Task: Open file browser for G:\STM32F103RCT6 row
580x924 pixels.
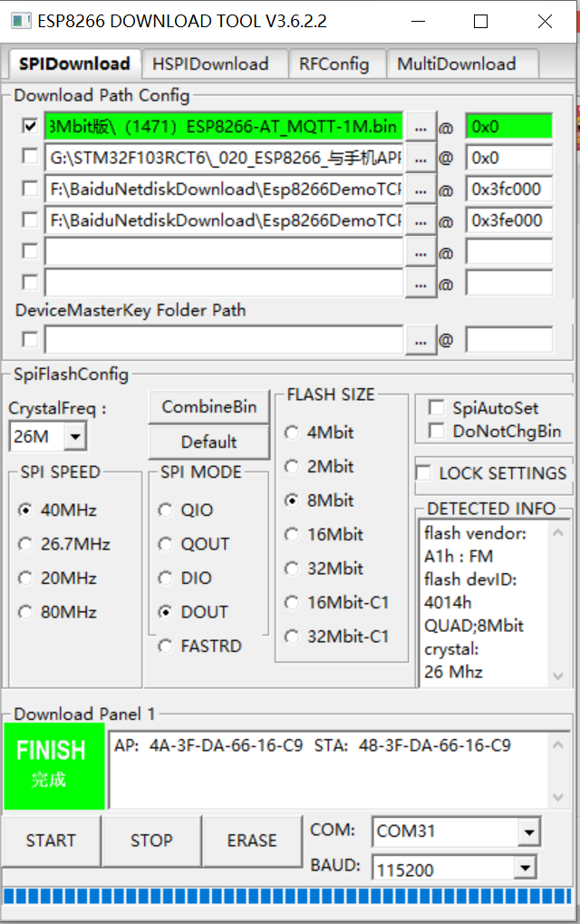Action: [x=420, y=158]
